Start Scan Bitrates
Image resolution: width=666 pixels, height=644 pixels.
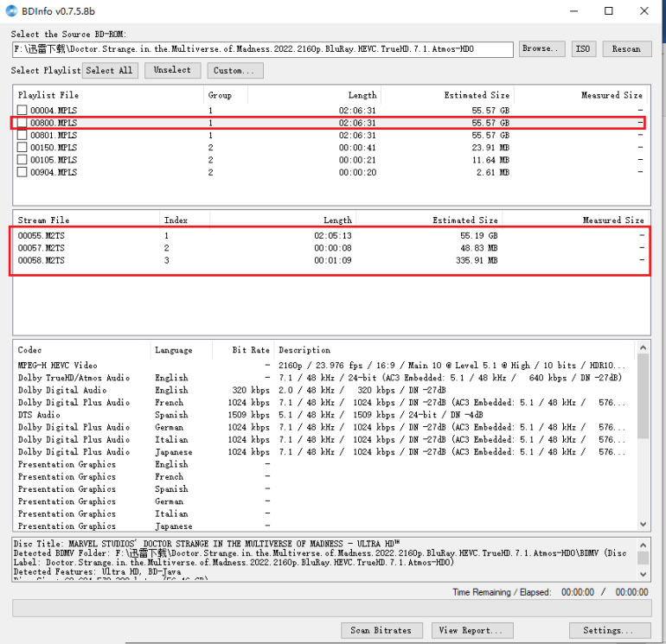click(x=381, y=630)
